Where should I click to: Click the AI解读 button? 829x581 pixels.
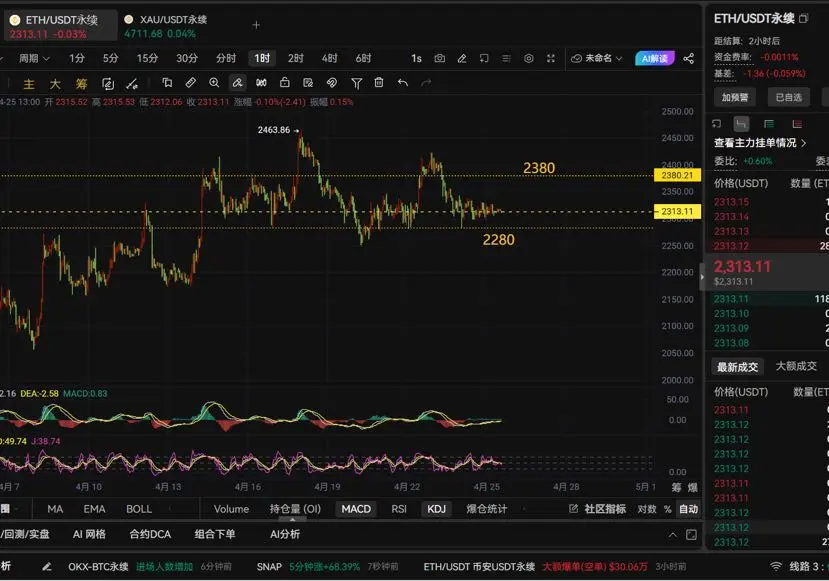(x=655, y=58)
